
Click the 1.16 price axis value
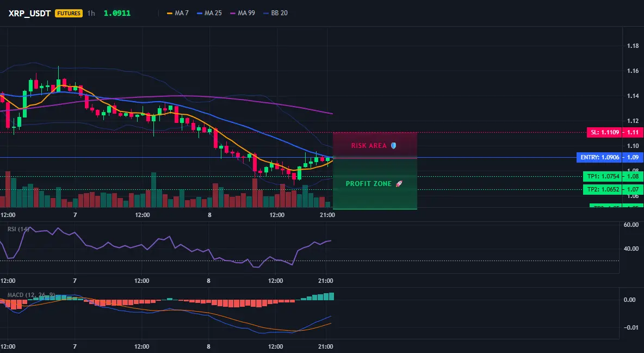[x=633, y=71]
